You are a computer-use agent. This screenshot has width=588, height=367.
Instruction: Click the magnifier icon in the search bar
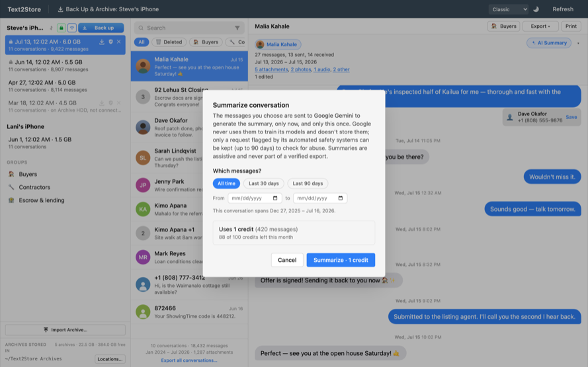click(141, 28)
